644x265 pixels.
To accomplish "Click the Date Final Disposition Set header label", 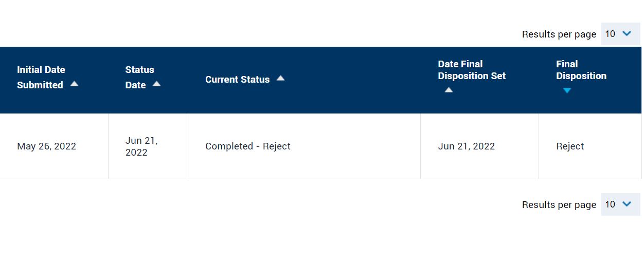I will [472, 70].
